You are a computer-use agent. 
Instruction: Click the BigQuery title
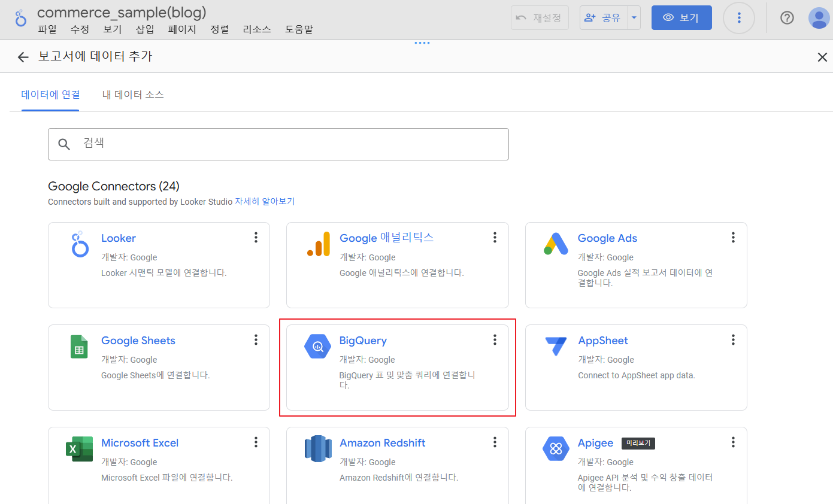pos(363,341)
